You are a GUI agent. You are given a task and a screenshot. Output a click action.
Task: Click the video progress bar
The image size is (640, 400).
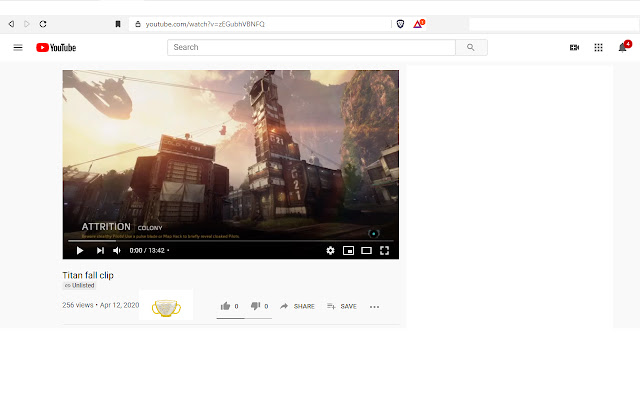[x=231, y=241]
